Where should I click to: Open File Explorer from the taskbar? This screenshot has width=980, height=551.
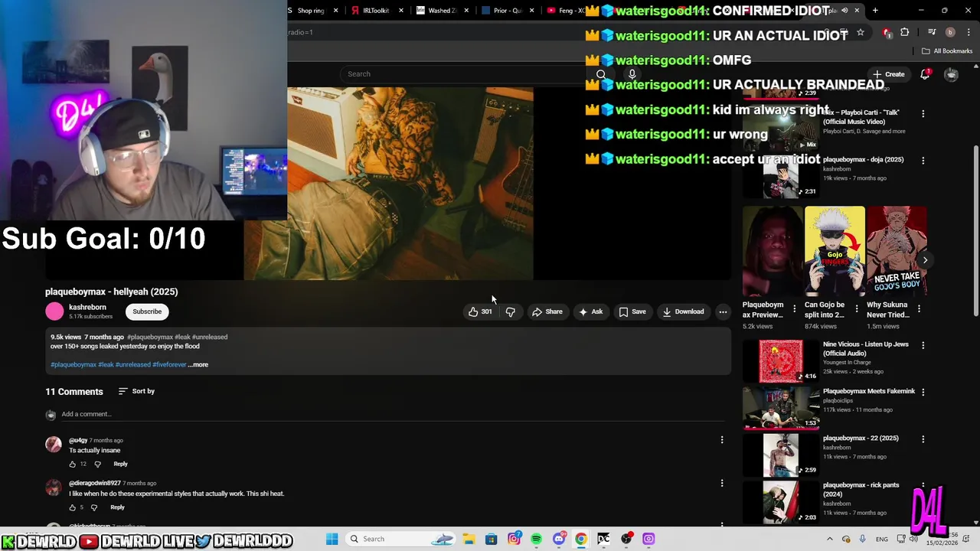coord(469,539)
